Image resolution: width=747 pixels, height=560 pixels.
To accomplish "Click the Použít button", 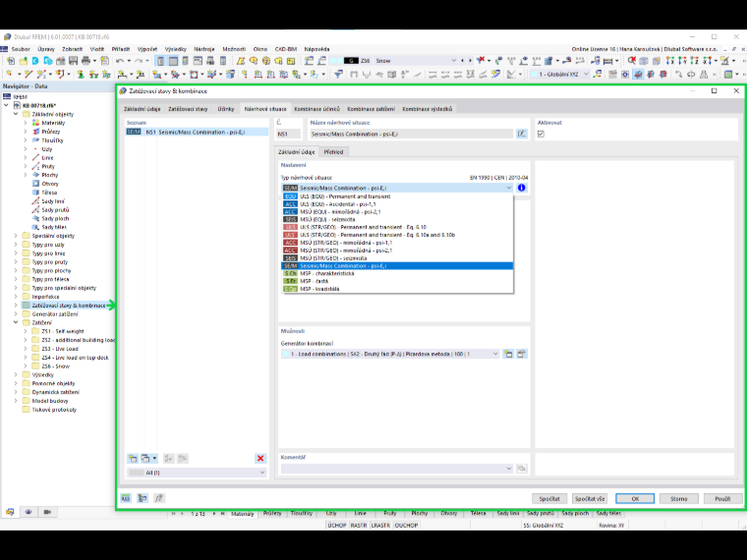I will pos(722,498).
